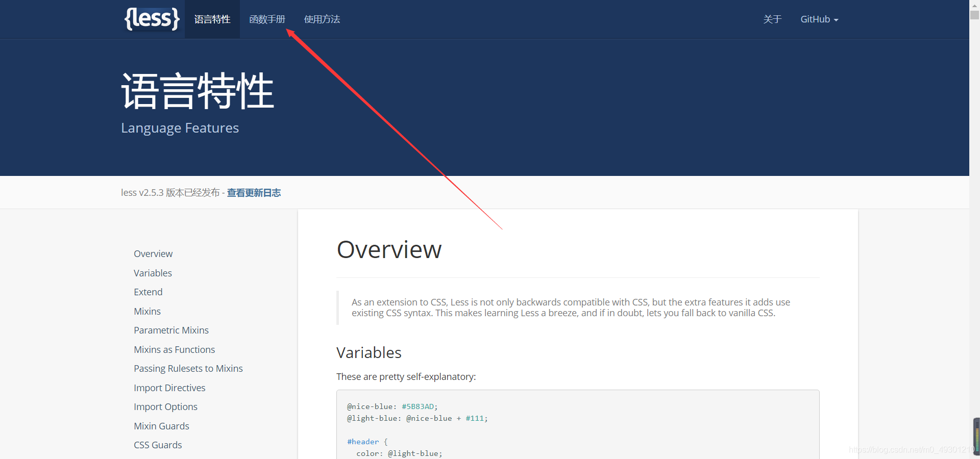
Task: Click the 语言特性 page title
Action: tap(198, 91)
